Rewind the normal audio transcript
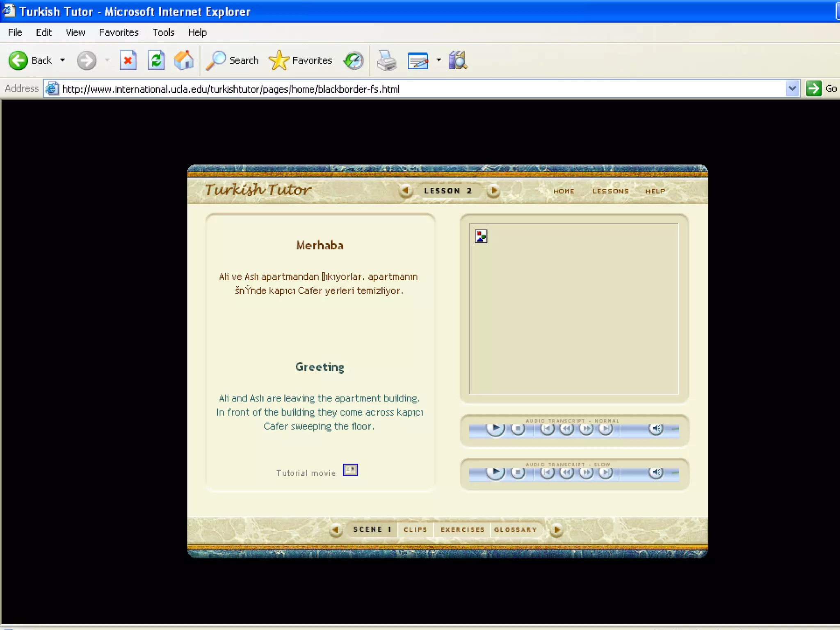This screenshot has height=630, width=840. click(x=567, y=429)
